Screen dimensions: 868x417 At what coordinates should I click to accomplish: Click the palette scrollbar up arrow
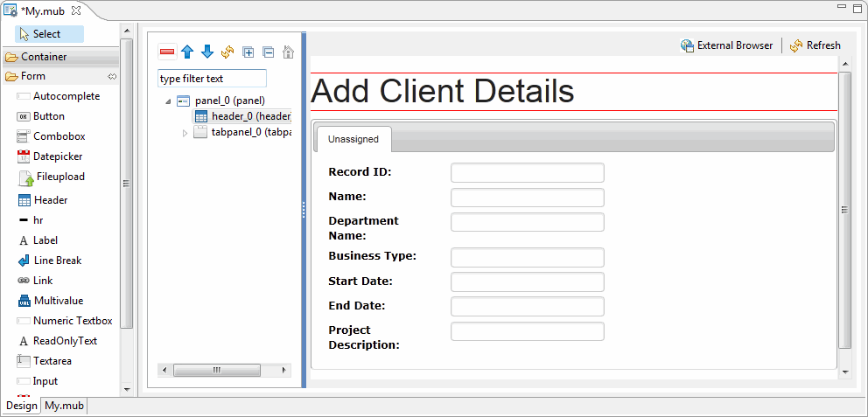click(127, 31)
